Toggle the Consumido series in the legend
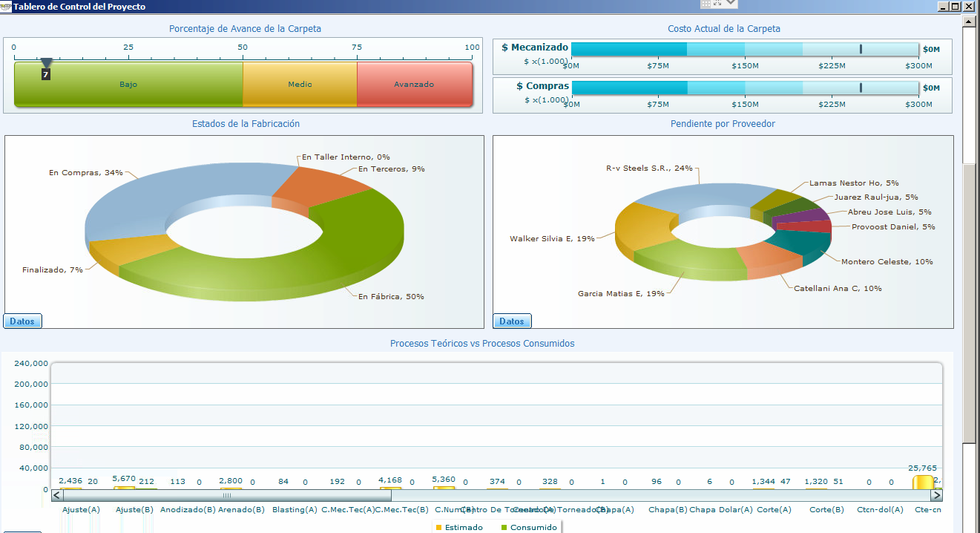This screenshot has height=533, width=980. click(529, 527)
